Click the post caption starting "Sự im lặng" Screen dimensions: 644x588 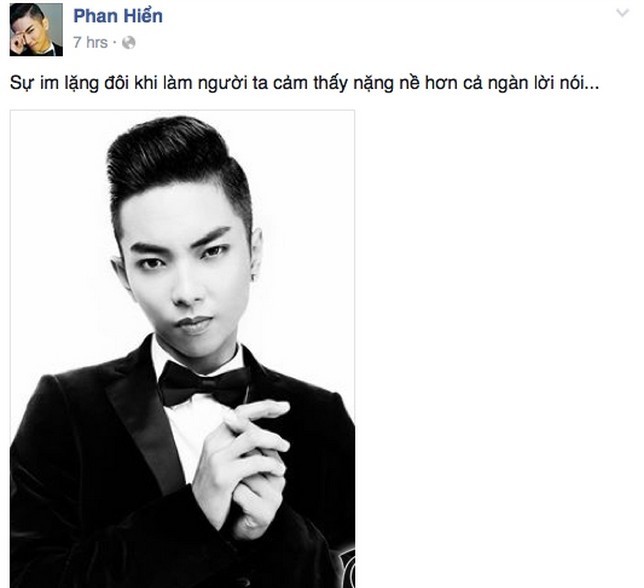304,83
